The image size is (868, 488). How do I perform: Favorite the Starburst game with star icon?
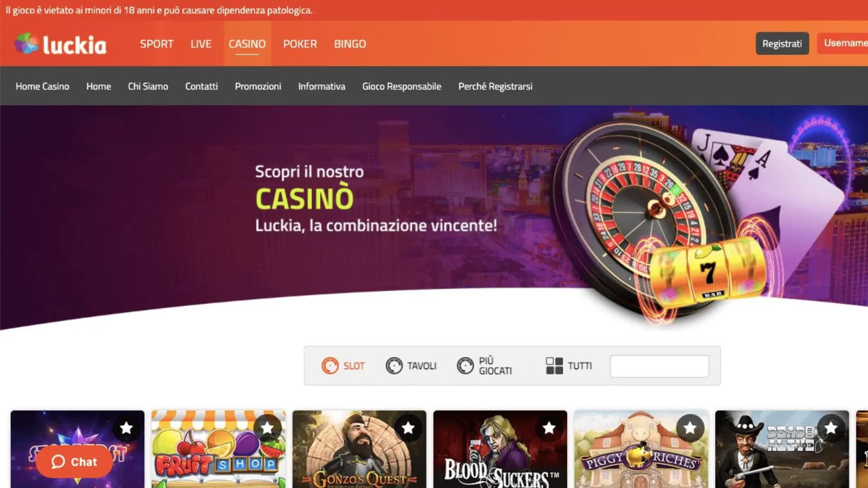126,427
